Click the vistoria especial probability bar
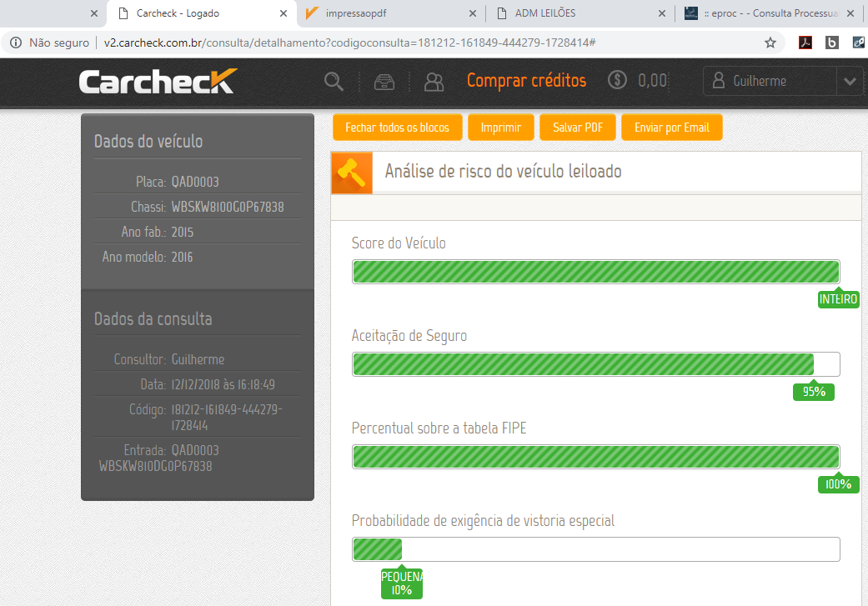The height and width of the screenshot is (606, 868). click(595, 549)
